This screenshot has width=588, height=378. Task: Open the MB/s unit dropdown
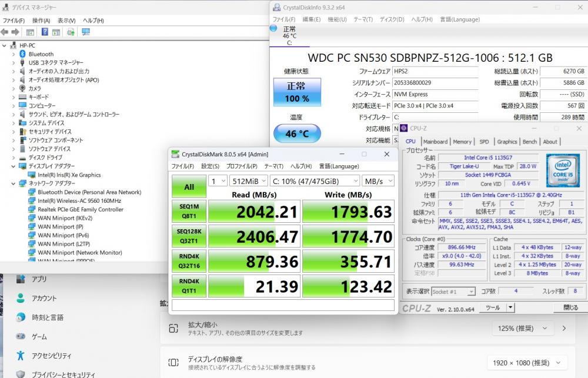click(x=378, y=181)
